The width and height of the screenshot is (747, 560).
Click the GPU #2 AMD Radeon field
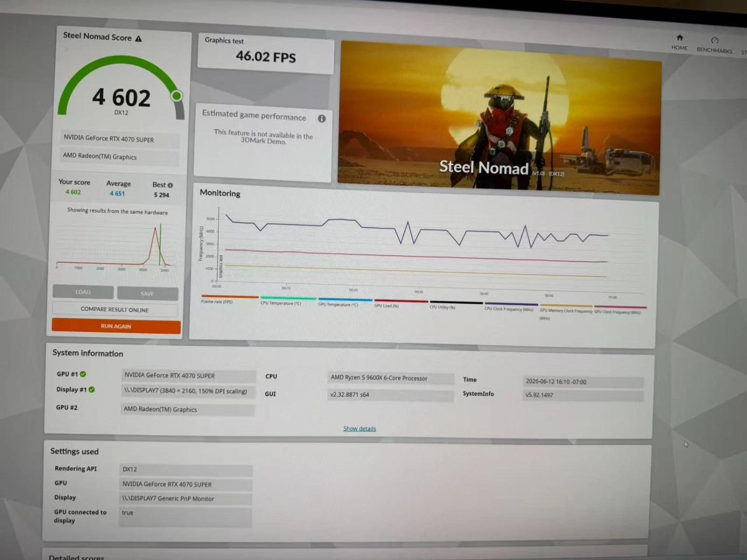tap(188, 409)
